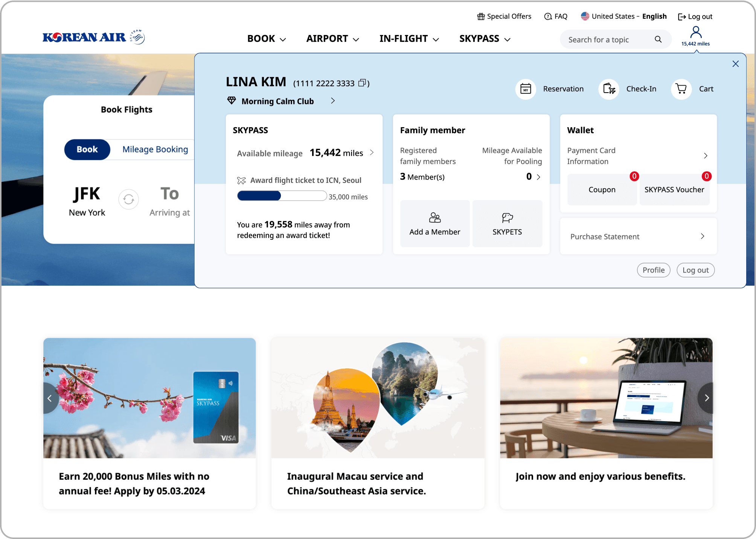Close the account panel with X
756x539 pixels.
736,64
